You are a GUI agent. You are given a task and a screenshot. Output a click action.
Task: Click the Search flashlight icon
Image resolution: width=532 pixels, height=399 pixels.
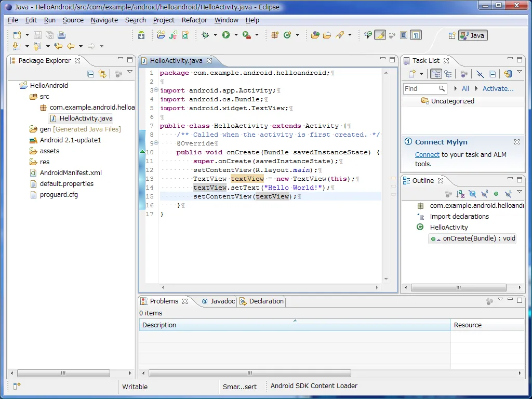[x=340, y=35]
